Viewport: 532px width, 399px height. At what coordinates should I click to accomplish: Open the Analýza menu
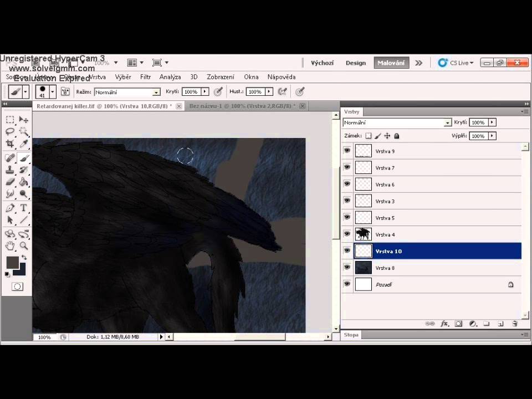[x=170, y=77]
